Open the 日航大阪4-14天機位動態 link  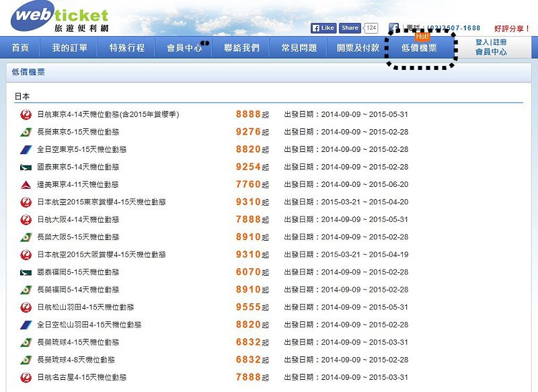[x=78, y=219]
